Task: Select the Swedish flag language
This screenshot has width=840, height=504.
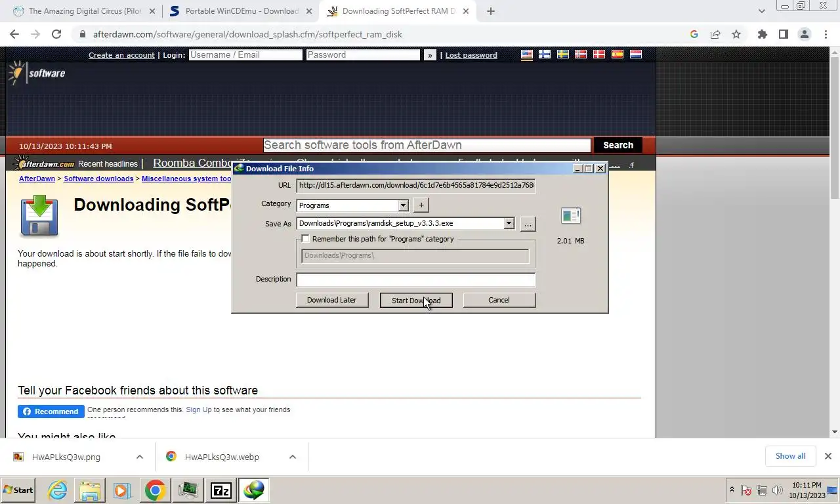Action: [562, 54]
